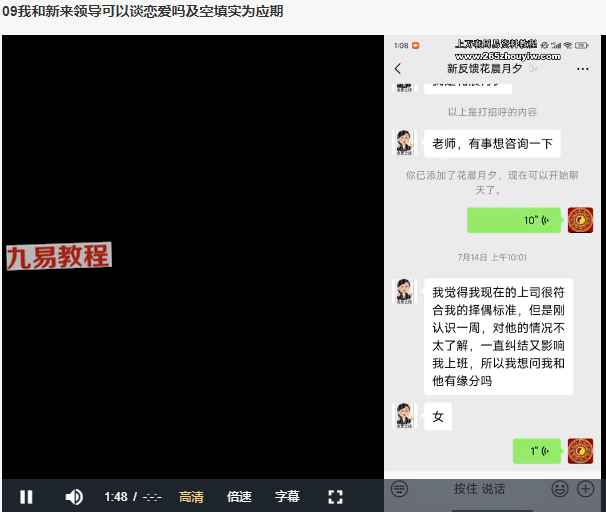Mute the video volume

point(74,497)
